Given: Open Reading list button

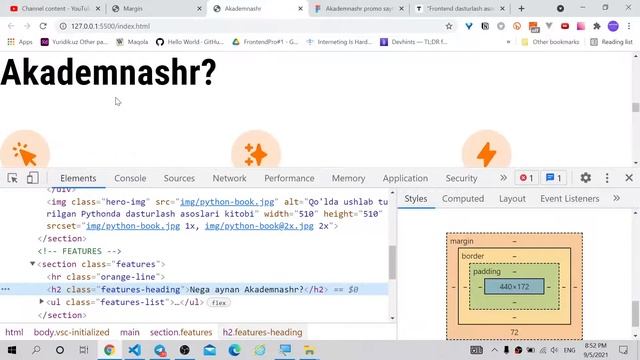Looking at the screenshot, I should (x=611, y=42).
